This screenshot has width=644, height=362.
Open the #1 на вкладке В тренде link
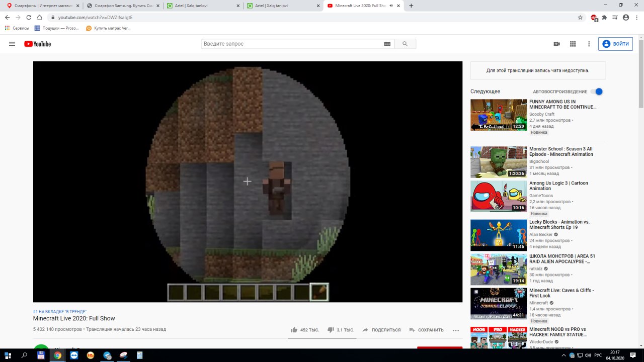point(60,312)
